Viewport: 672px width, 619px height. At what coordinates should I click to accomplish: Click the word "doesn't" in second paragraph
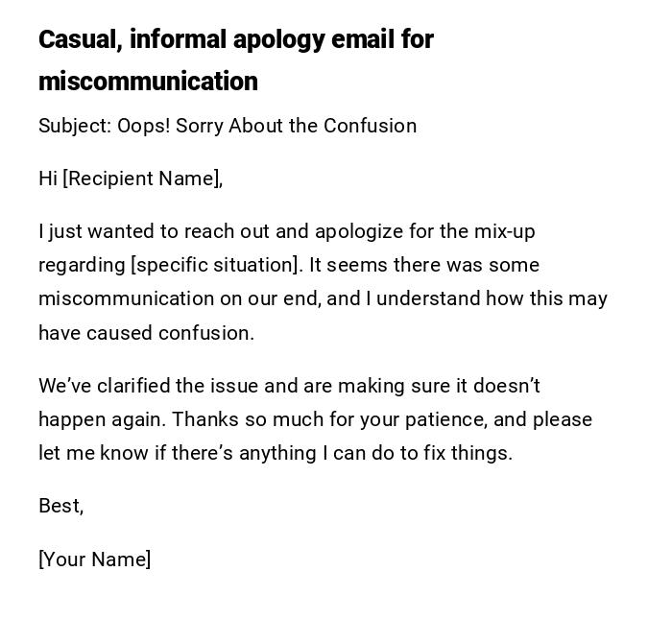(x=505, y=386)
